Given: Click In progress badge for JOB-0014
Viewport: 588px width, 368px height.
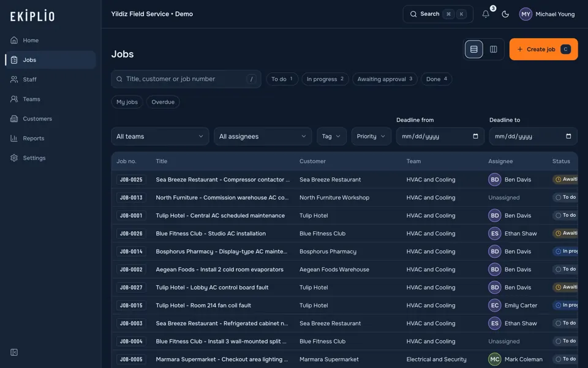Looking at the screenshot, I should [x=565, y=251].
